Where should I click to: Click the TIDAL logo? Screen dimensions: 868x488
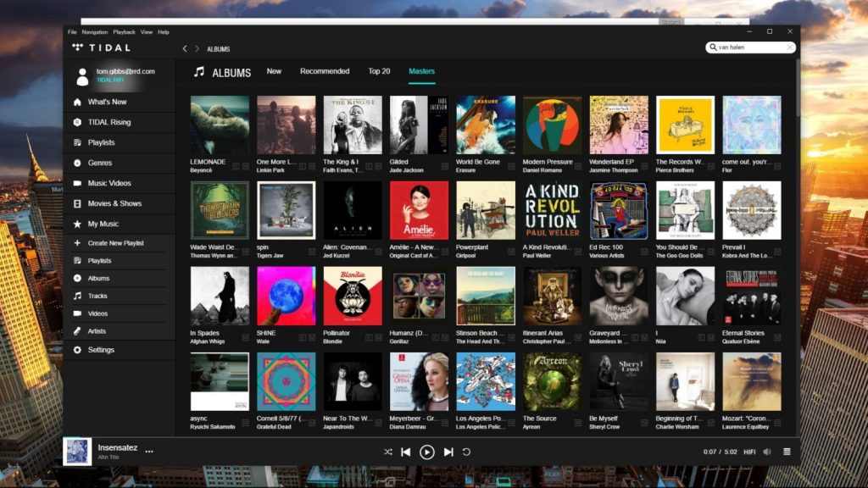tap(102, 47)
